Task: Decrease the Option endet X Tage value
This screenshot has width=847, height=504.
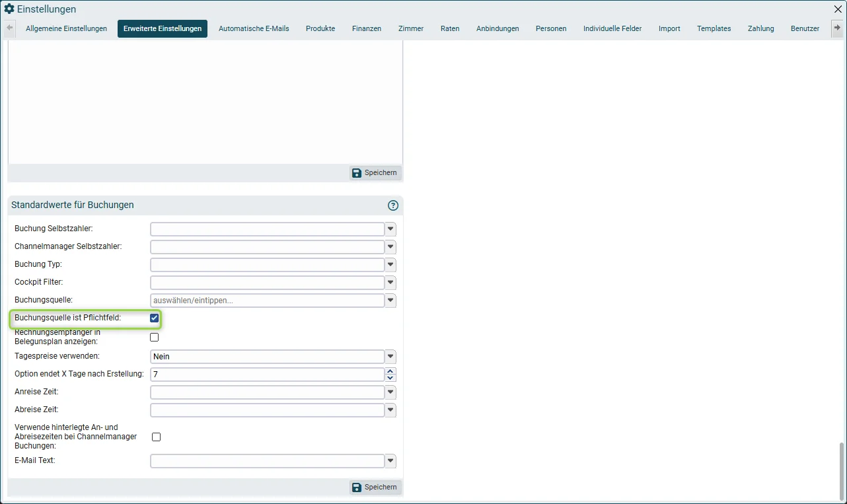Action: click(x=390, y=378)
